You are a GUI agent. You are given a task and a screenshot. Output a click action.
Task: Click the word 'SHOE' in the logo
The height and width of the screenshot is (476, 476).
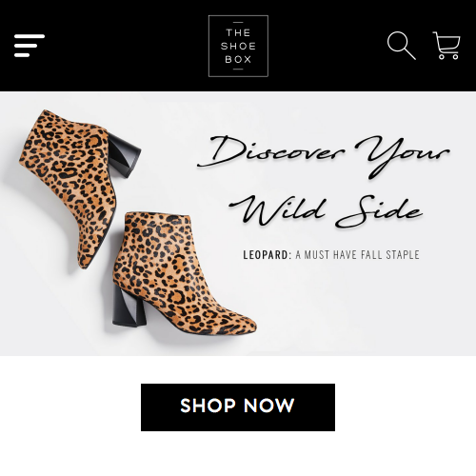(238, 46)
